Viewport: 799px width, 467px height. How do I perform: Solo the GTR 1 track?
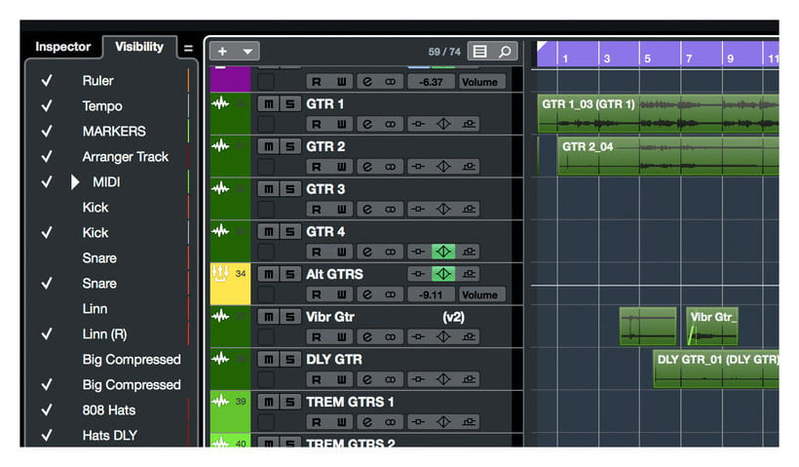pos(290,104)
